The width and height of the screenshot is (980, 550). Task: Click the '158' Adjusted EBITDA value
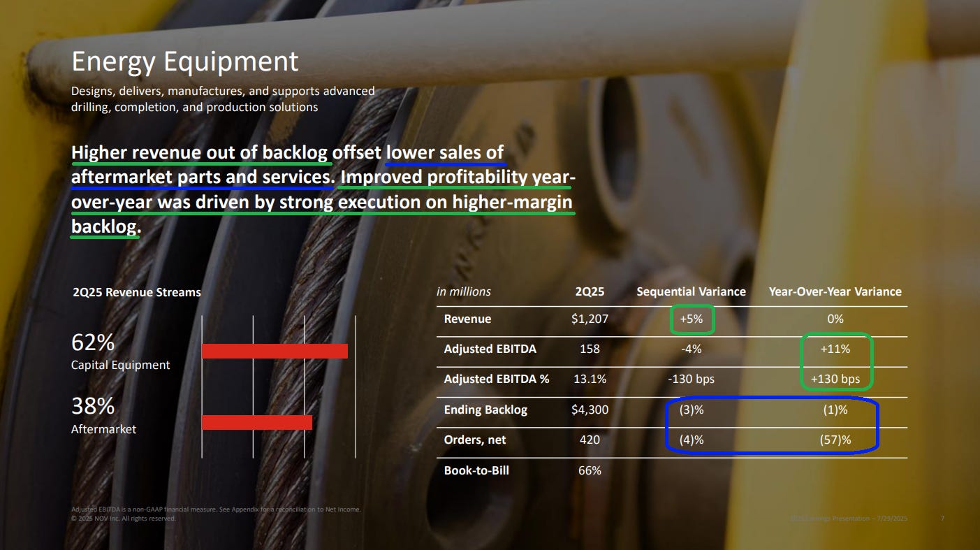point(590,349)
